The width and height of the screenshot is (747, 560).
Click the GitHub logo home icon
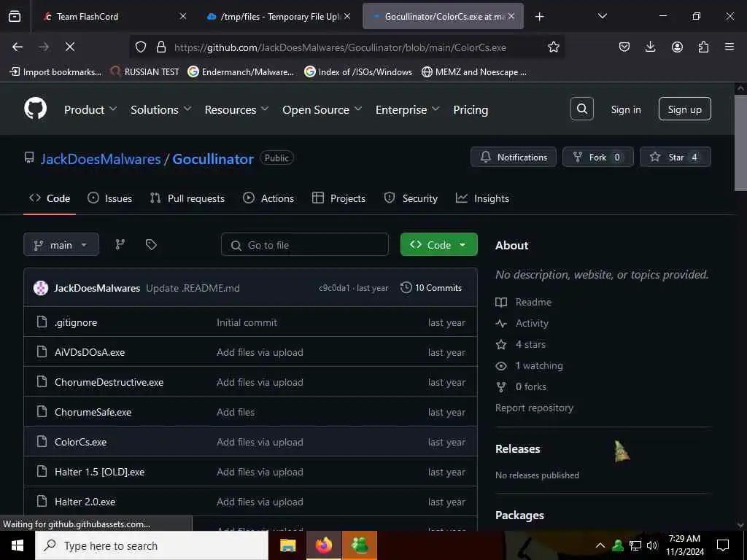(x=35, y=109)
